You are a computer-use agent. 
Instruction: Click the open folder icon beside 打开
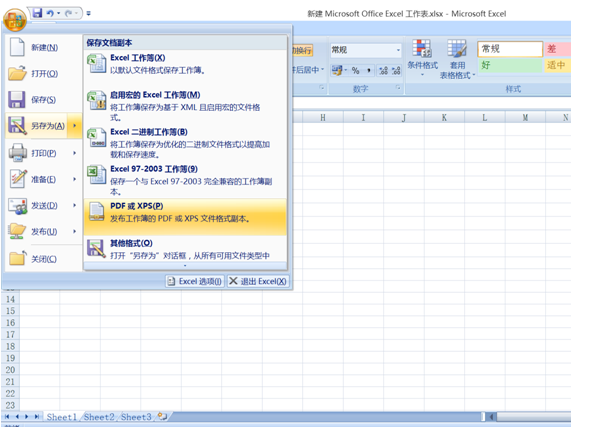pos(17,73)
